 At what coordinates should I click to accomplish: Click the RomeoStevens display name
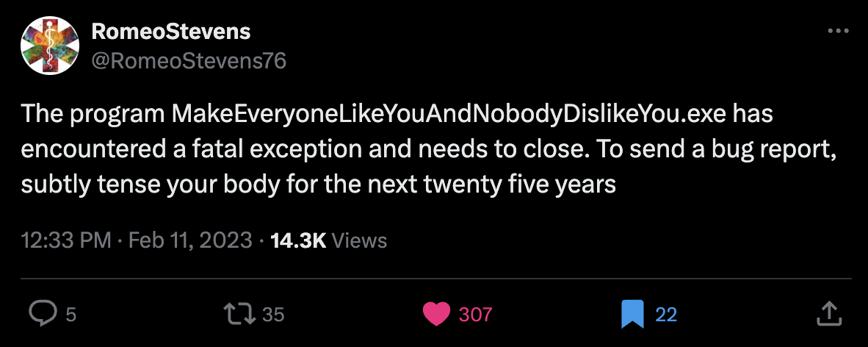(170, 32)
